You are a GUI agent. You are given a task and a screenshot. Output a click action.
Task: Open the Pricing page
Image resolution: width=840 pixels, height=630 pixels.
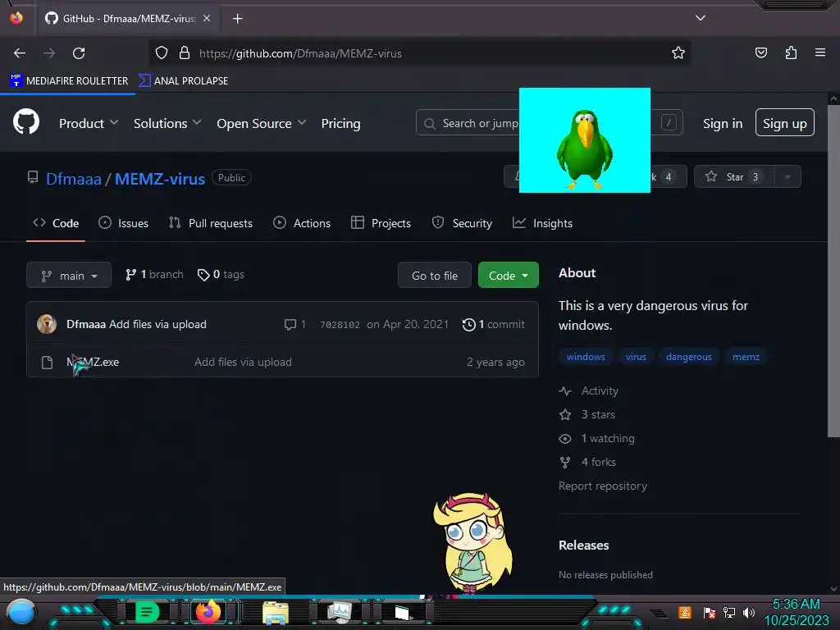(340, 123)
